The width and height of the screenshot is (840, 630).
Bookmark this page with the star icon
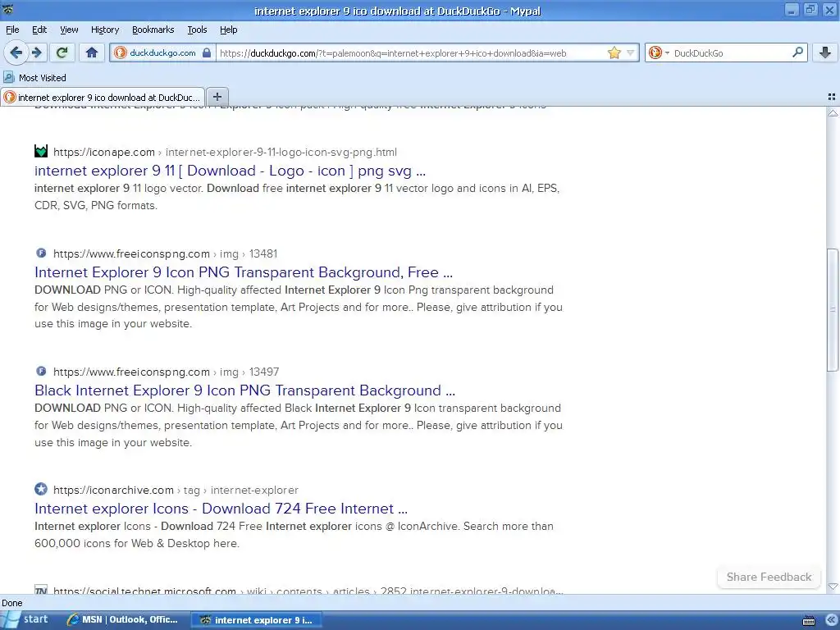pos(614,52)
